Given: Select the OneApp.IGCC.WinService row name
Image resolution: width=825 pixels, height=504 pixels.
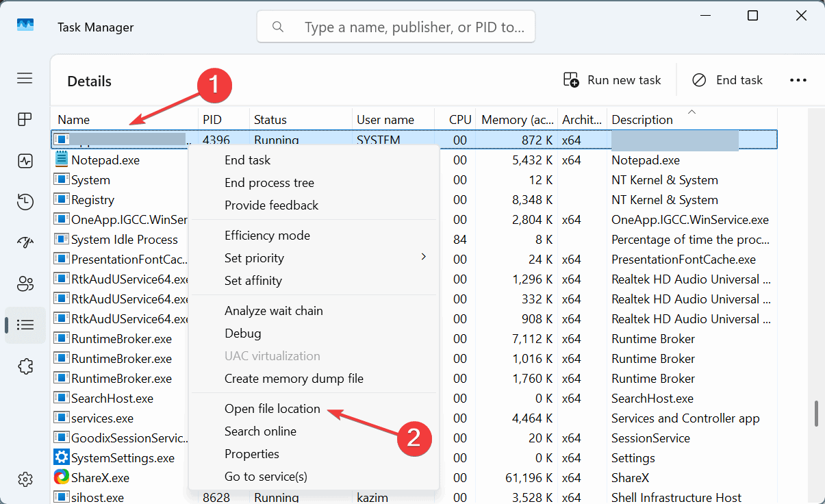Looking at the screenshot, I should coord(129,219).
